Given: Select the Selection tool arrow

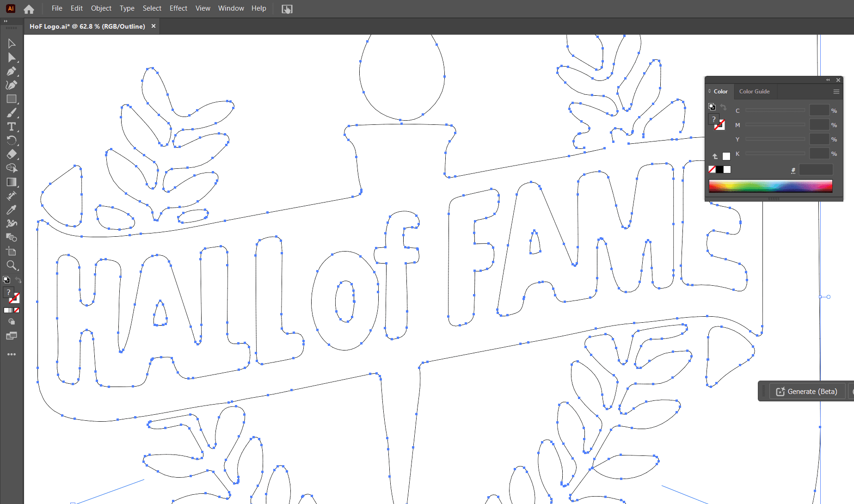Looking at the screenshot, I should coord(12,43).
